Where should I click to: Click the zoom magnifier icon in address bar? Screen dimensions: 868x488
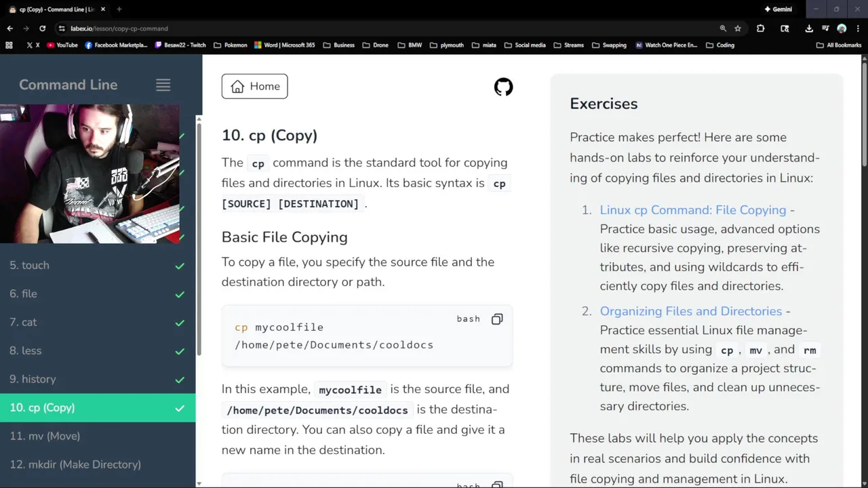[x=723, y=28]
